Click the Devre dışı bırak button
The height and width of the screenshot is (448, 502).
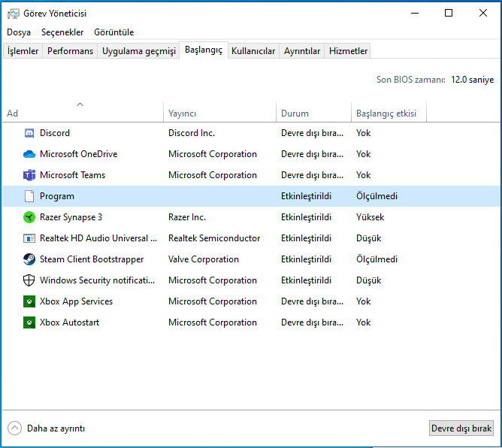coord(461,428)
